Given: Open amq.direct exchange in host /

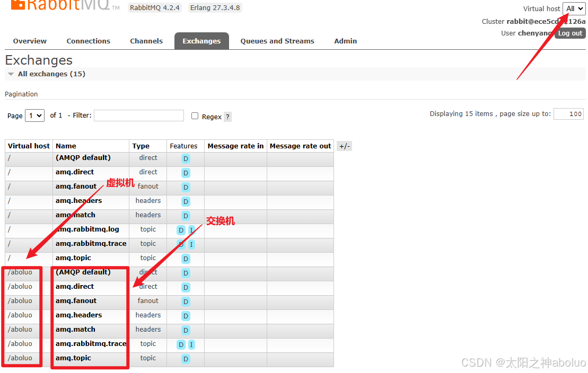Looking at the screenshot, I should pos(75,172).
